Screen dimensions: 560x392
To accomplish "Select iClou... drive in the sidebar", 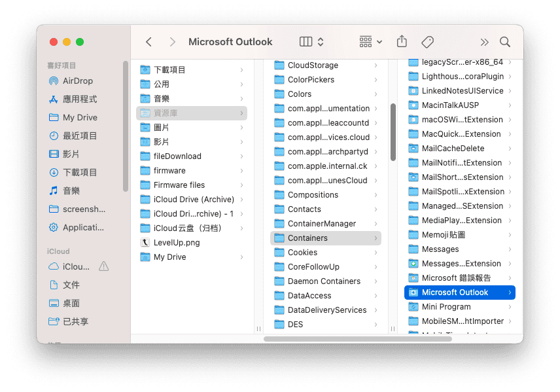I will pos(69,266).
